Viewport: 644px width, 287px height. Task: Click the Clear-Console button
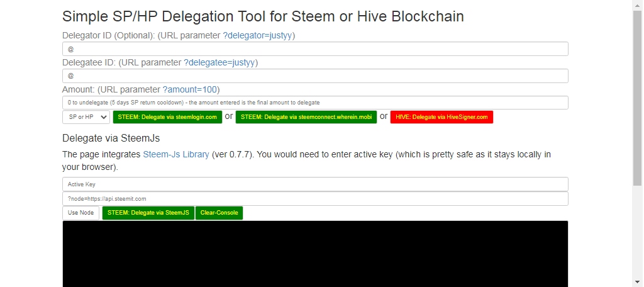tap(219, 213)
